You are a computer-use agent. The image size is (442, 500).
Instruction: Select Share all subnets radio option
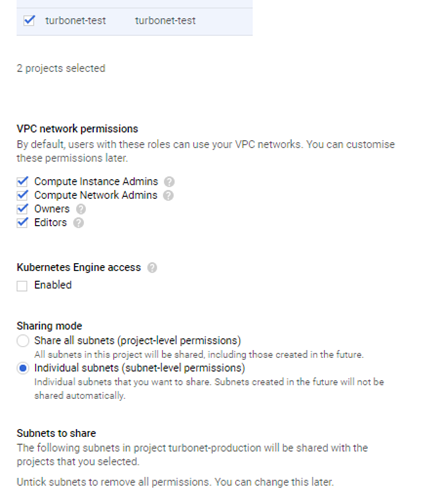(23, 341)
